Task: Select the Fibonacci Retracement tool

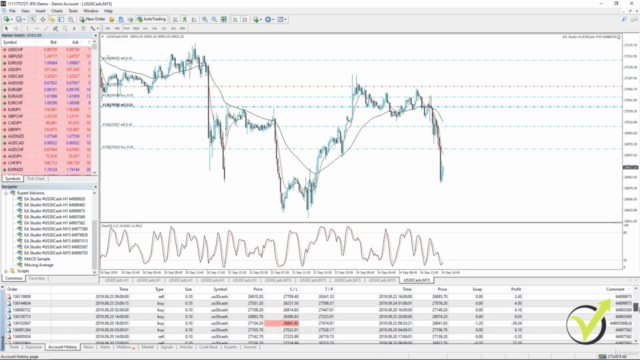Action: coord(64,29)
